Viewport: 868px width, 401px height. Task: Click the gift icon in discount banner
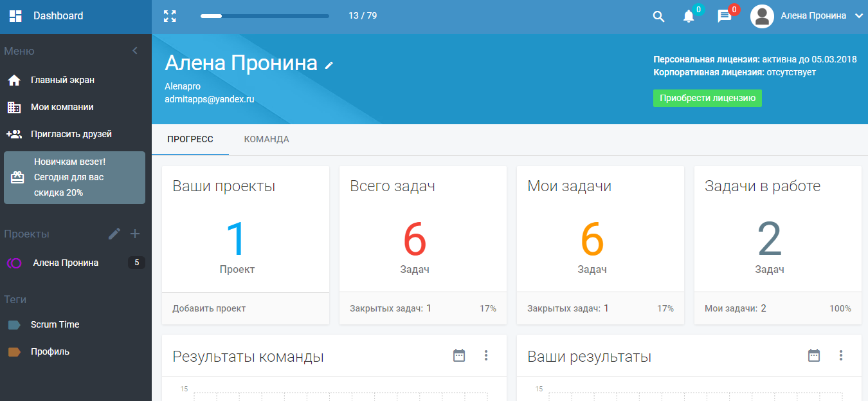click(x=17, y=178)
